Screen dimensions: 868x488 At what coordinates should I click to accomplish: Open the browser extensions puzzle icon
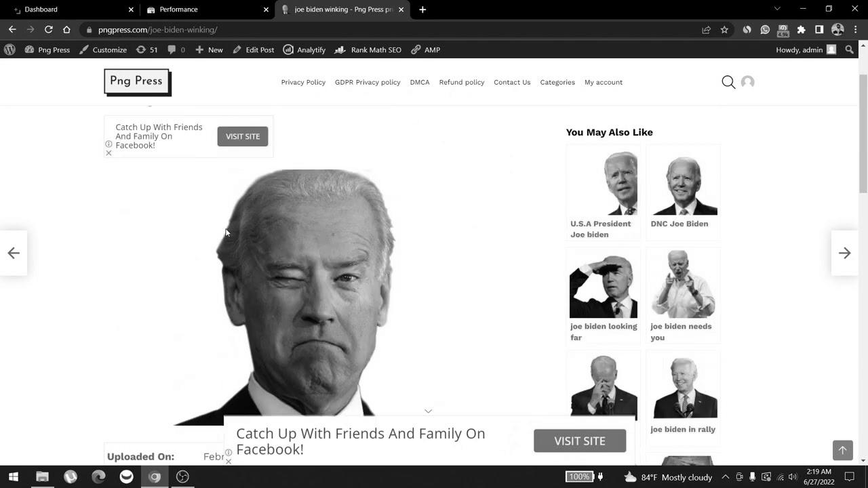801,30
